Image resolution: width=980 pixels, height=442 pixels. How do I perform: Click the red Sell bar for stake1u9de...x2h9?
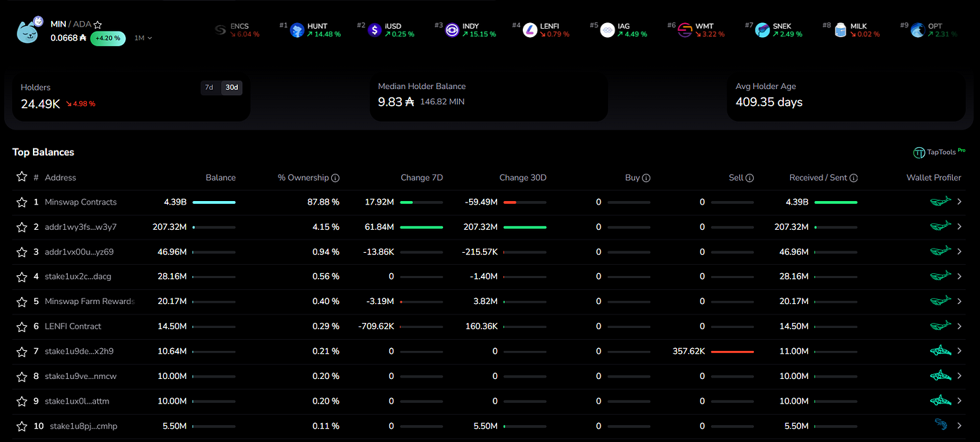[x=732, y=352]
